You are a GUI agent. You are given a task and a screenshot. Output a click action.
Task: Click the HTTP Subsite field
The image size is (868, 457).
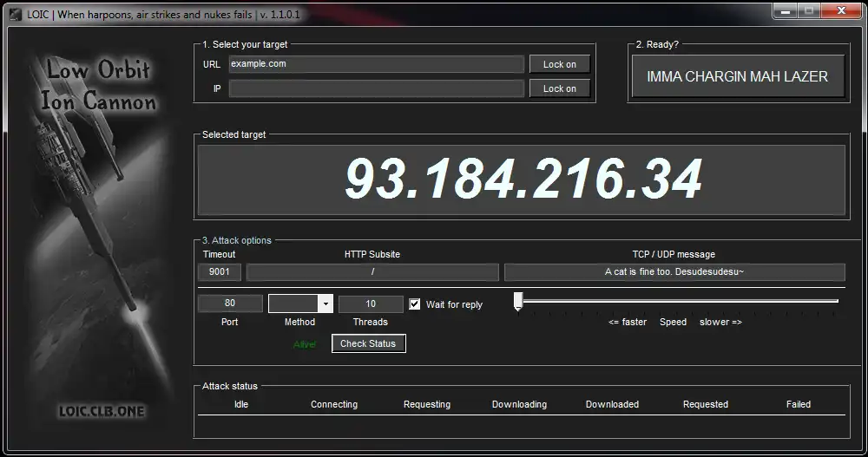click(x=372, y=271)
